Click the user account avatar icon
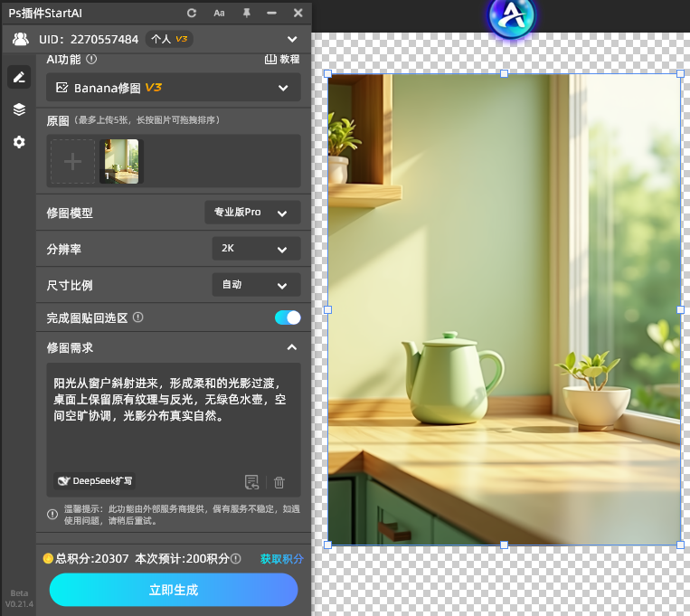The width and height of the screenshot is (690, 616). (x=20, y=39)
